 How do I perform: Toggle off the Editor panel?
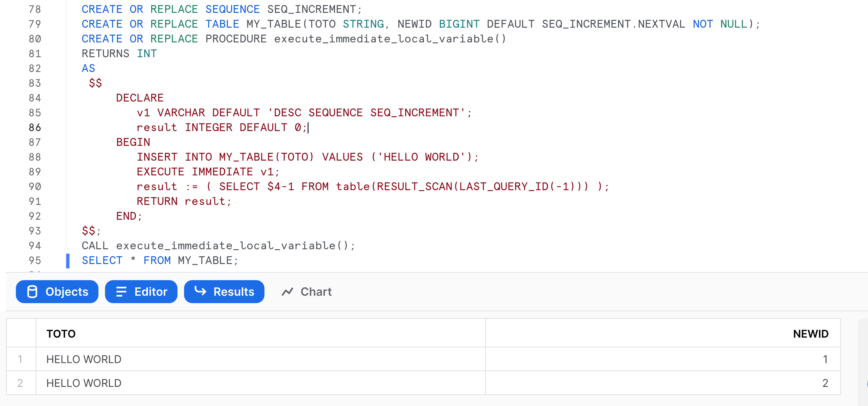141,291
